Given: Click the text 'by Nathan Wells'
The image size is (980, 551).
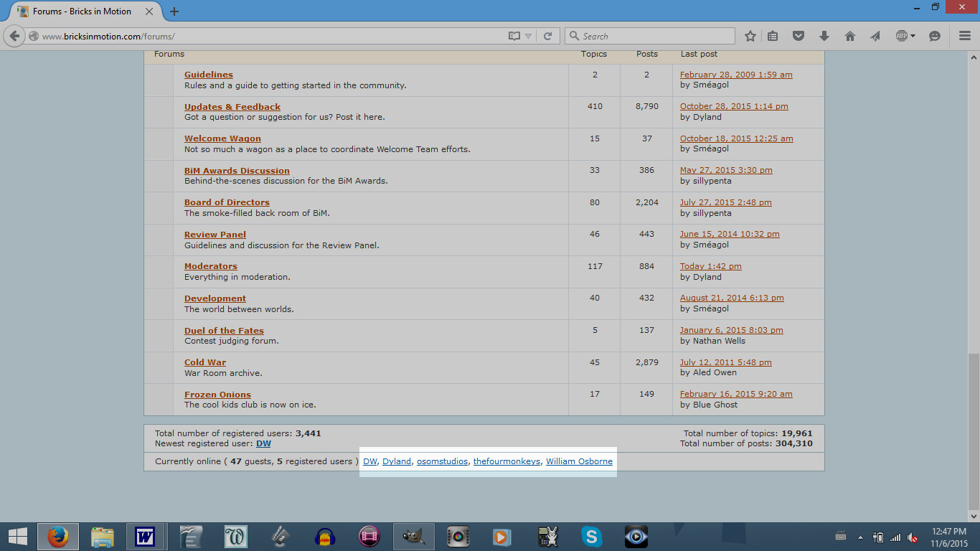Looking at the screenshot, I should point(712,341).
